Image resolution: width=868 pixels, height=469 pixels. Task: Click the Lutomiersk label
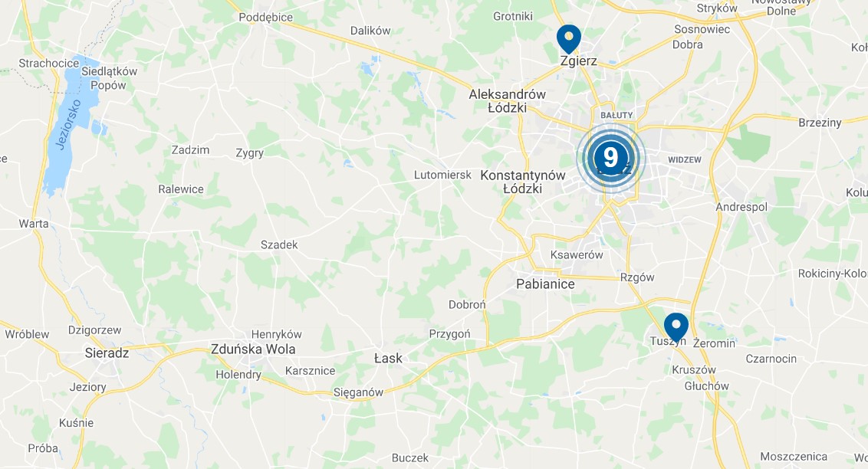tap(443, 175)
